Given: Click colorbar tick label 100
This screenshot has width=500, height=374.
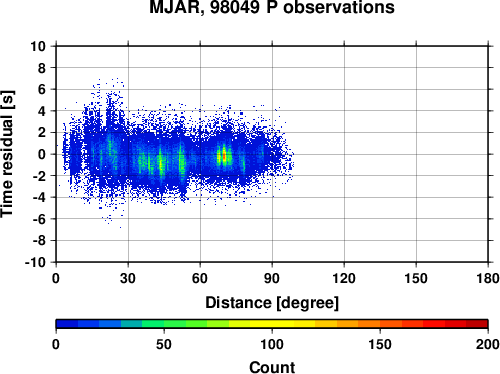Looking at the screenshot, I should click(x=272, y=344).
